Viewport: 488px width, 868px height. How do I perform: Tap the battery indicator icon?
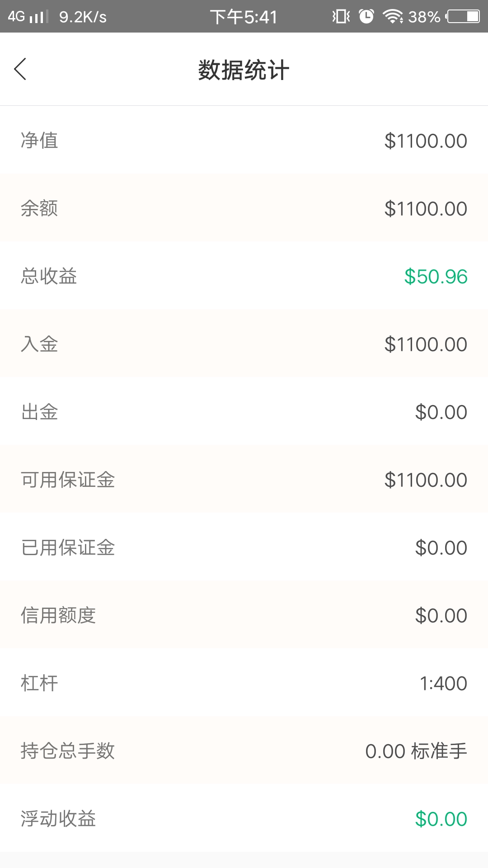click(x=463, y=17)
